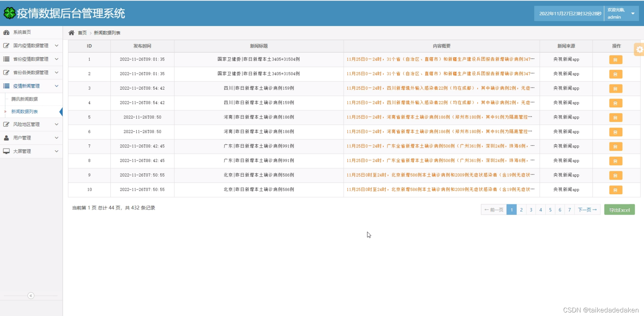Delete news row with ID 7

pyautogui.click(x=616, y=147)
